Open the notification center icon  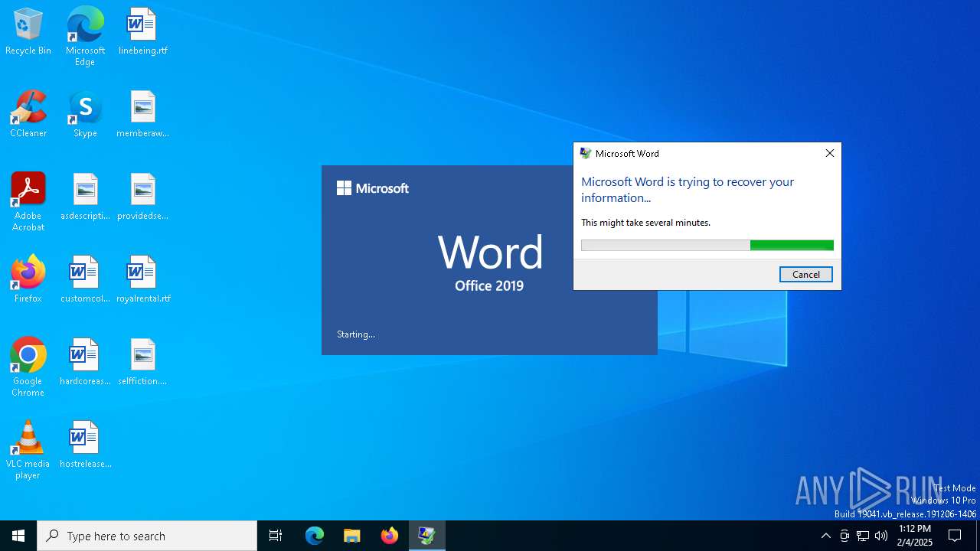pyautogui.click(x=955, y=536)
